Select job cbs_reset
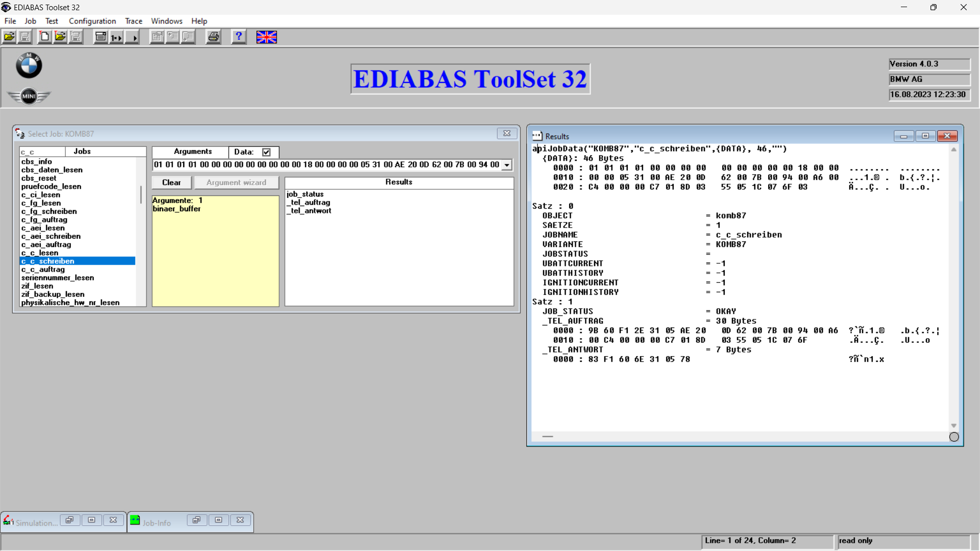The width and height of the screenshot is (980, 551). [39, 178]
